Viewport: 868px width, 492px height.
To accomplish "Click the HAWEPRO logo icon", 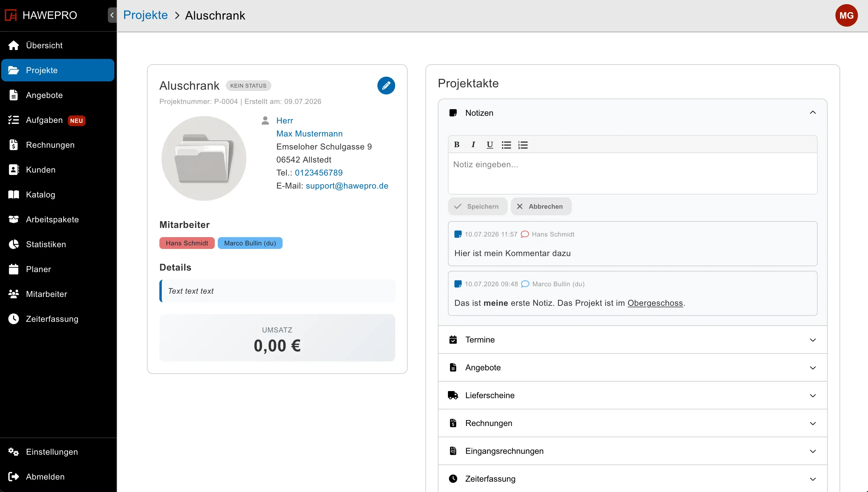I will pos(11,15).
